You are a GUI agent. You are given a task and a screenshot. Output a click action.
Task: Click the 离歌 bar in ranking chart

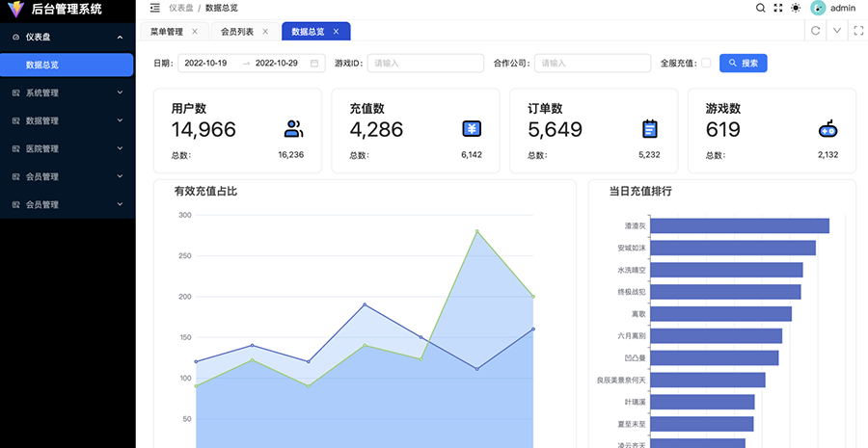pyautogui.click(x=720, y=314)
